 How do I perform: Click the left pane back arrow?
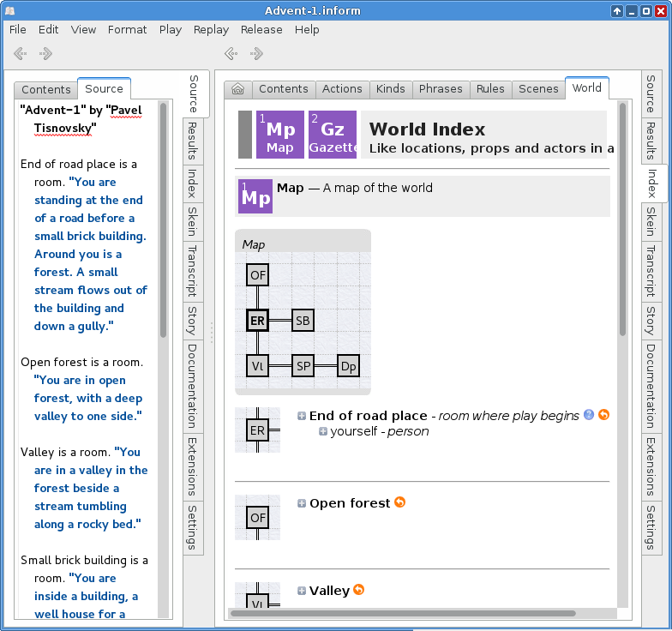pos(21,54)
